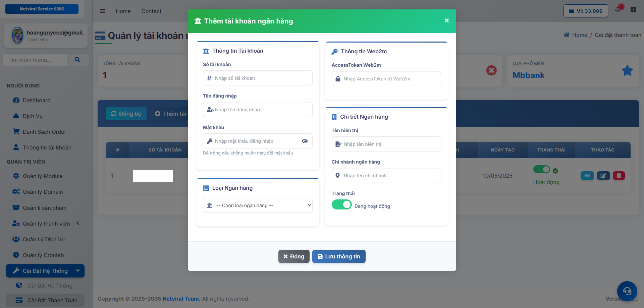Open the grid apps icon in header
The width and height of the screenshot is (644, 308).
633,10
